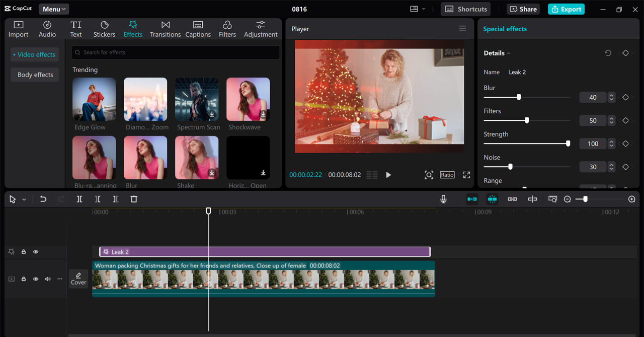The width and height of the screenshot is (644, 337).
Task: Click the CapCut logo in the title bar
Action: [x=18, y=9]
